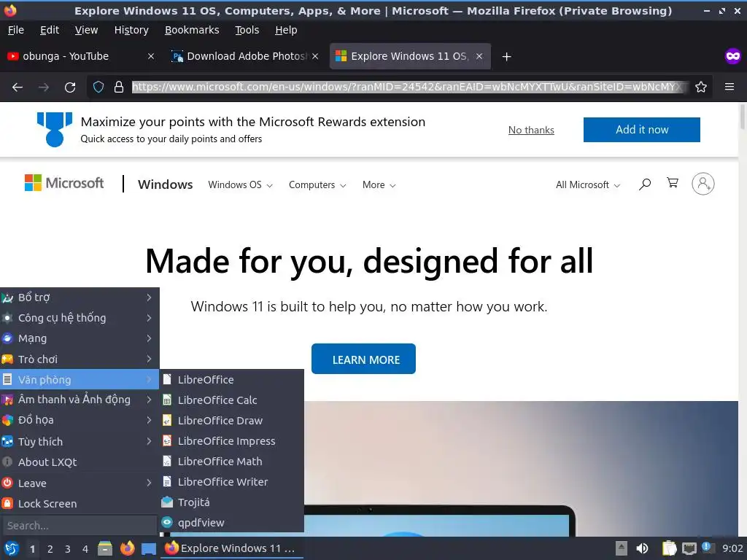Open the Leave submenu

pyautogui.click(x=80, y=483)
